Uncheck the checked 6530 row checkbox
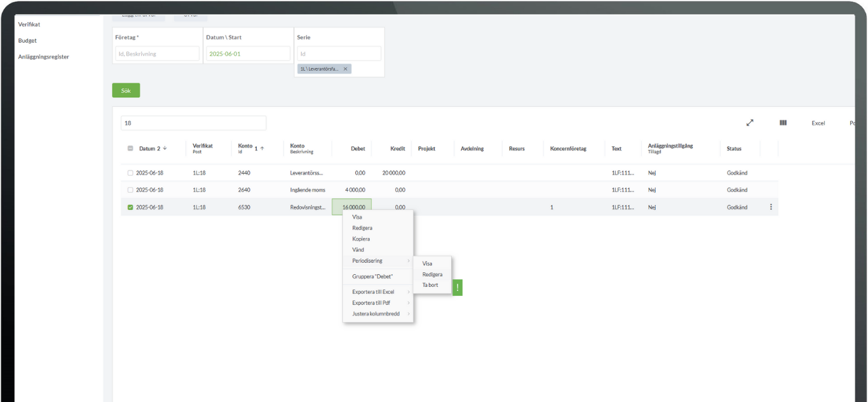868x402 pixels. (x=130, y=207)
